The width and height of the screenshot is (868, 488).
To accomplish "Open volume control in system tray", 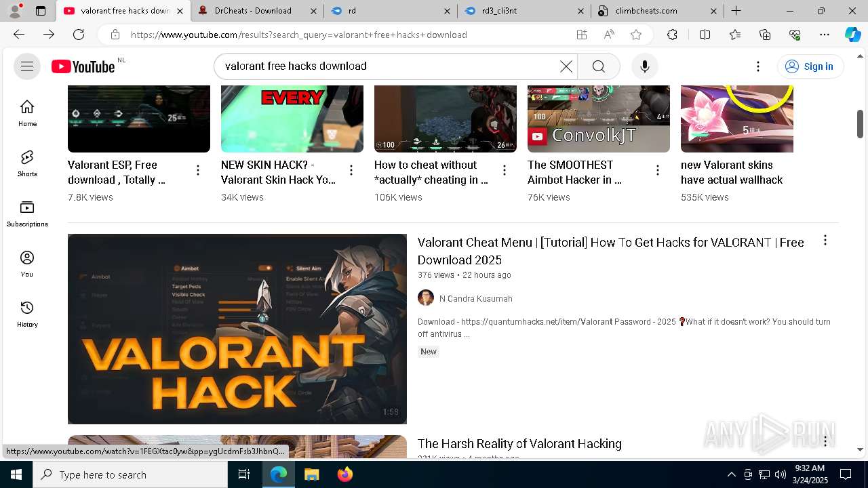I will [781, 474].
